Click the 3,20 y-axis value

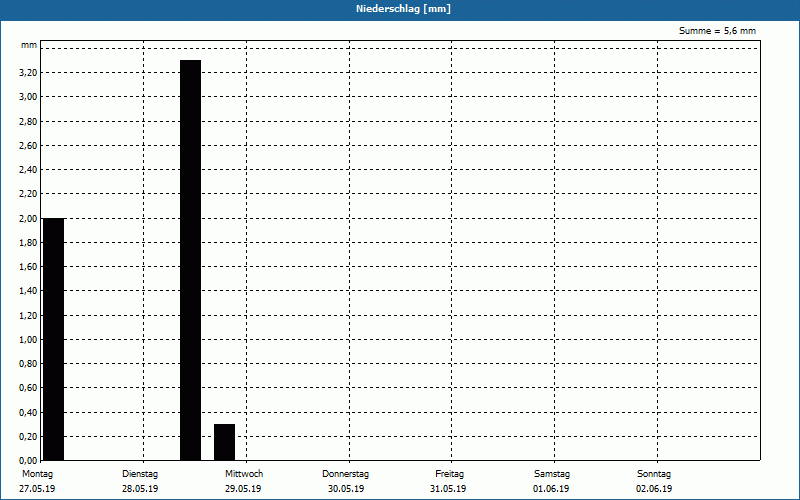point(28,73)
